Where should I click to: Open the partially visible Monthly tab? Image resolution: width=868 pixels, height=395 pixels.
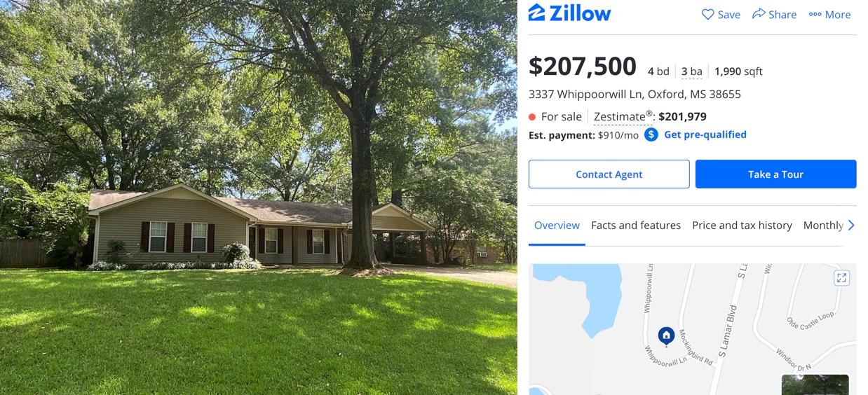(823, 225)
